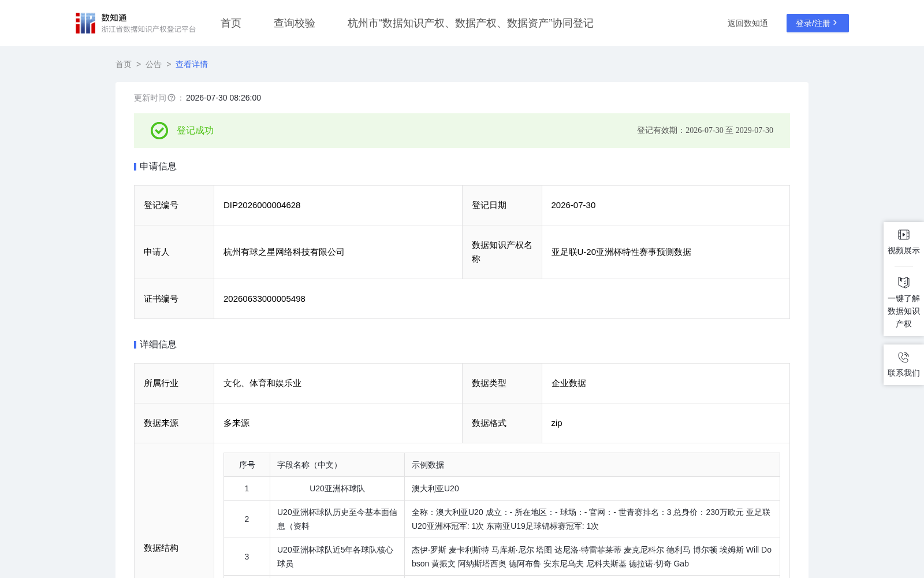Screen dimensions: 924x578
Task: Click the 登记编号 label cell
Action: (x=174, y=205)
